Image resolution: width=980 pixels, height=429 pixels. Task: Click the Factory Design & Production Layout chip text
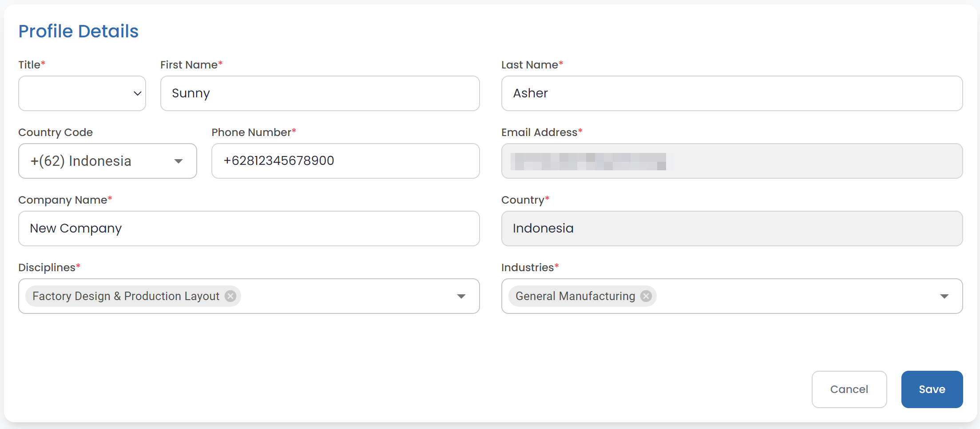click(x=126, y=296)
